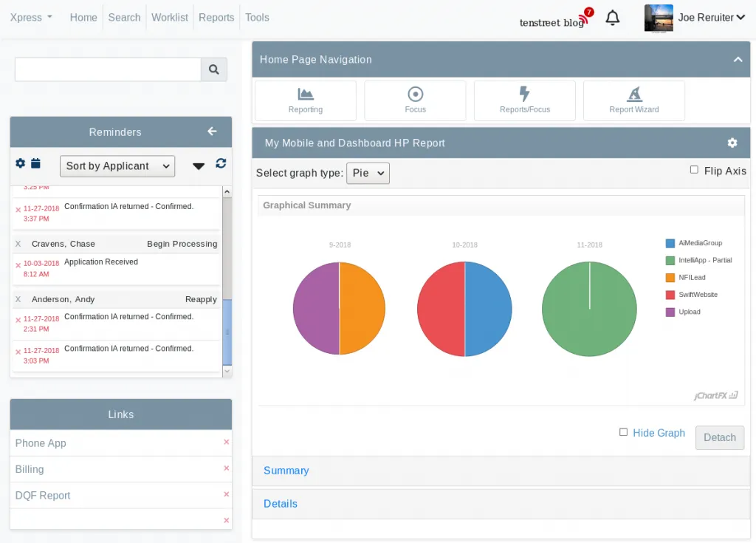The image size is (756, 543).
Task: Open dashboard report settings gear
Action: click(732, 143)
